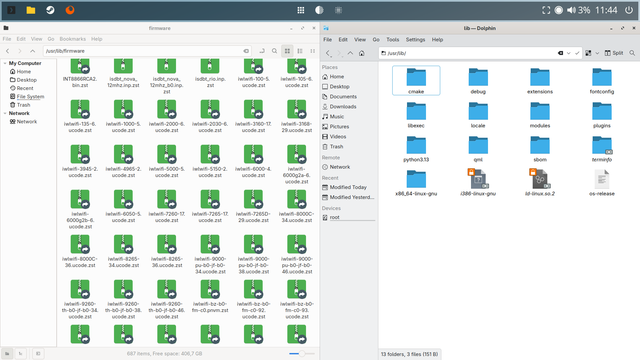The image size is (640, 360).
Task: Show places sidebar in firmware window
Action: click(7, 353)
